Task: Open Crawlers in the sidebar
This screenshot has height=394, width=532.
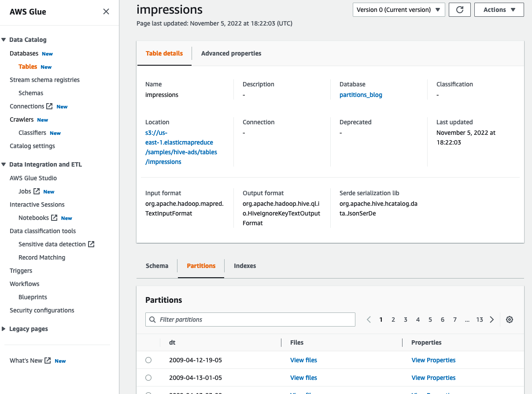Action: coord(22,119)
